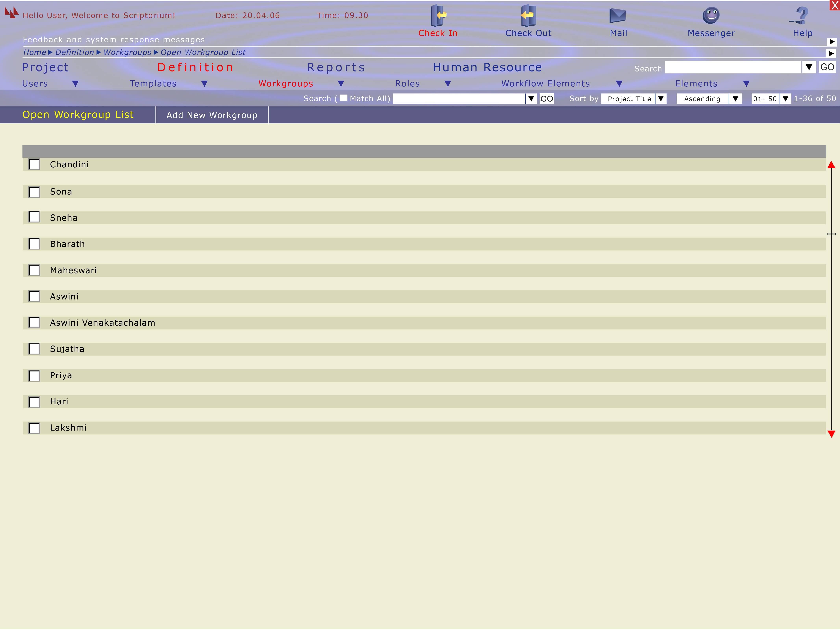Open the Mail envelope icon

coord(618,16)
